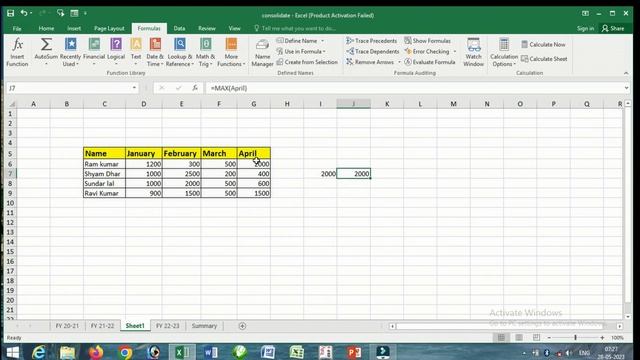This screenshot has height=360, width=640.
Task: Open Chrome from the taskbar
Action: (x=125, y=352)
